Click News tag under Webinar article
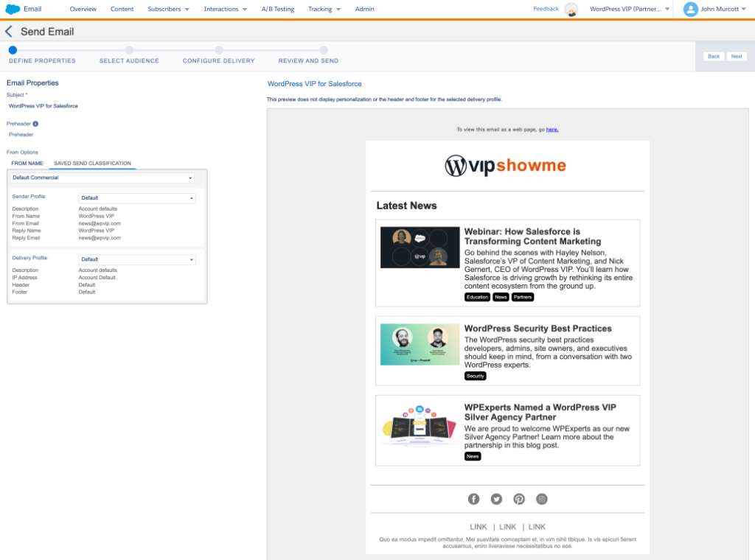Screen dimensions: 755x560 tap(501, 298)
